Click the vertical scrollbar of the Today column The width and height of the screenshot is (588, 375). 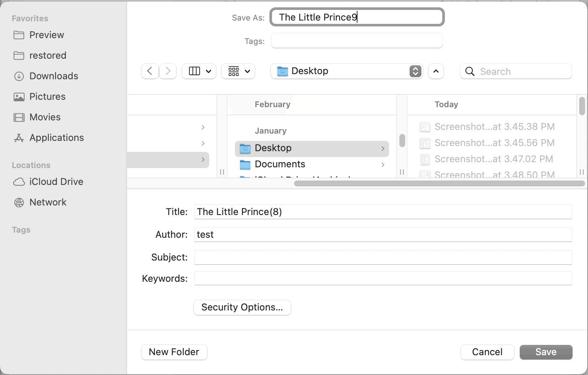(582, 106)
